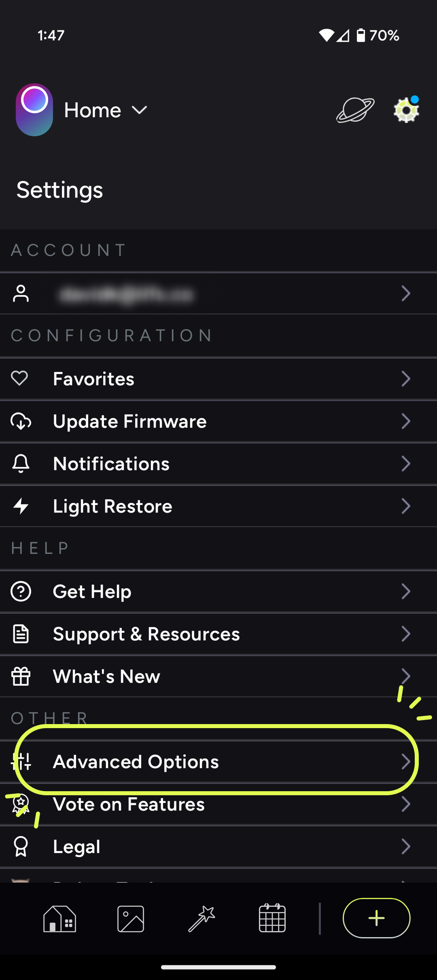Open the scenes picture icon tab

pos(131,919)
